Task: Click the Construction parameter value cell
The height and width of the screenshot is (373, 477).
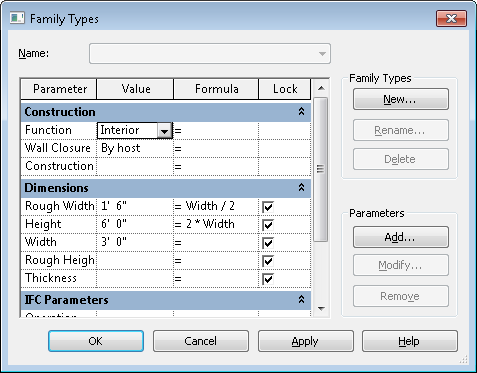Action: (x=135, y=166)
